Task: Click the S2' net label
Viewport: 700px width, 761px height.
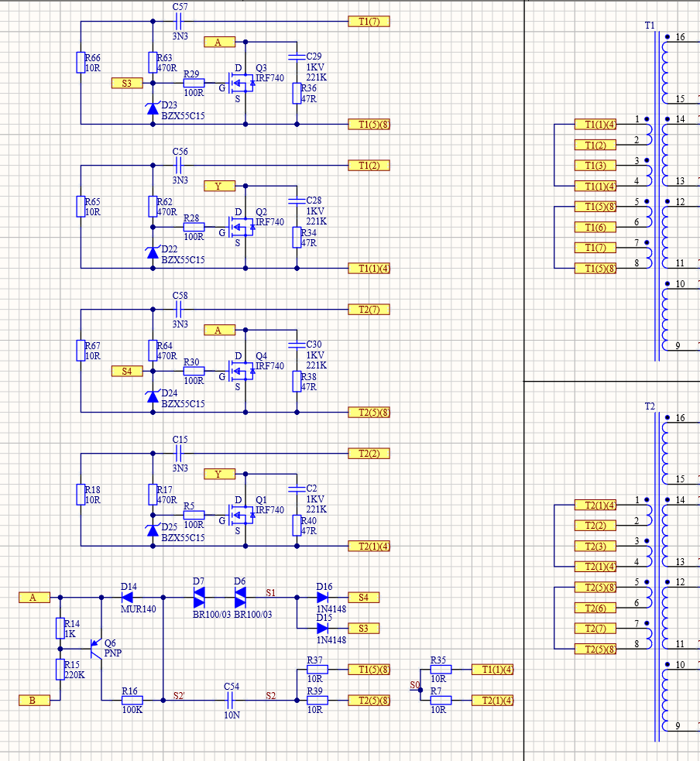Action: pos(179,695)
